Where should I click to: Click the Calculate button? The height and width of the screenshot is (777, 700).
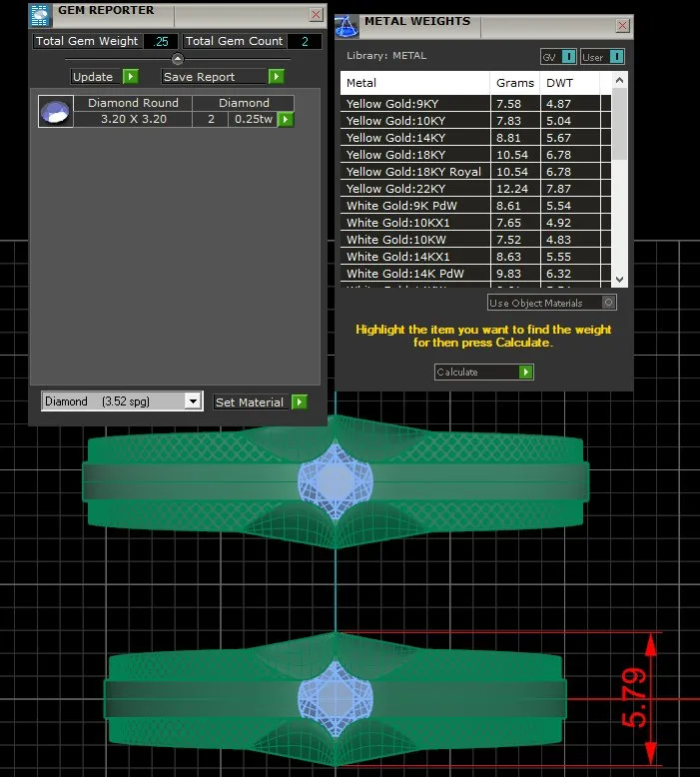point(483,372)
